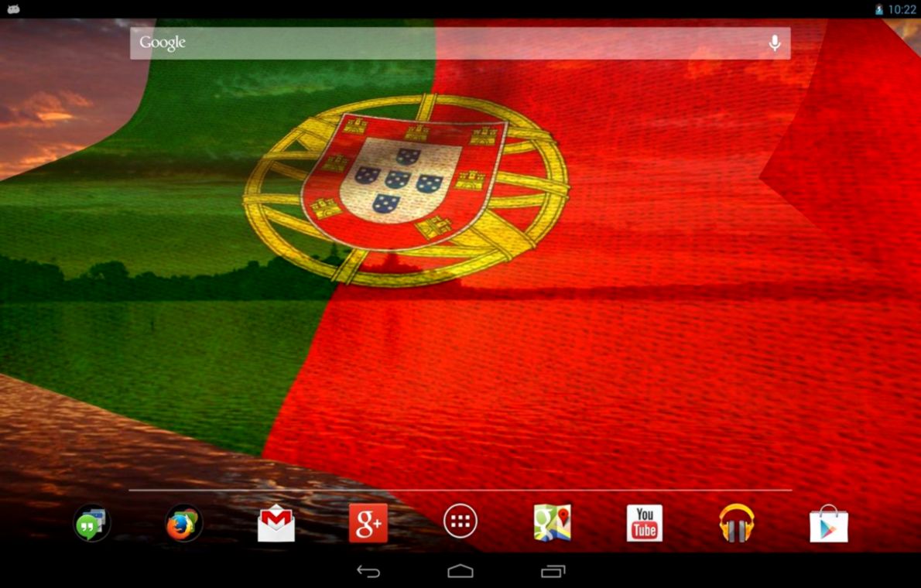This screenshot has height=588, width=921.
Task: Open the Google Play Store
Action: click(828, 522)
